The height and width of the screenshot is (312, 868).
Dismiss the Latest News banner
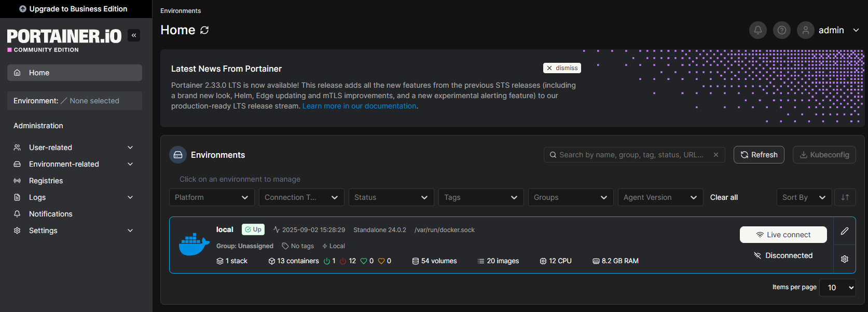click(562, 68)
